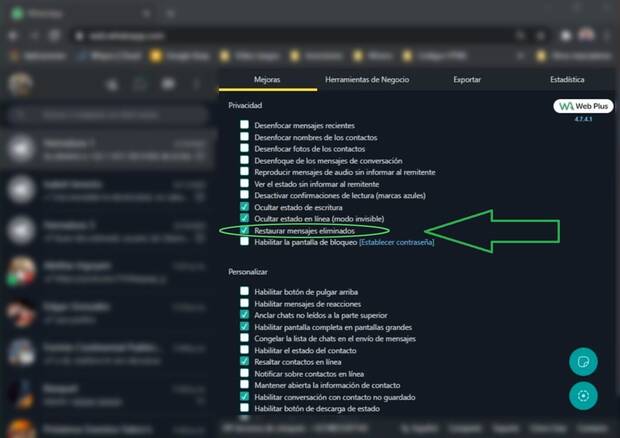Tick Reproducir mensajes de audio sin informar
The width and height of the screenshot is (620, 438).
tap(244, 171)
